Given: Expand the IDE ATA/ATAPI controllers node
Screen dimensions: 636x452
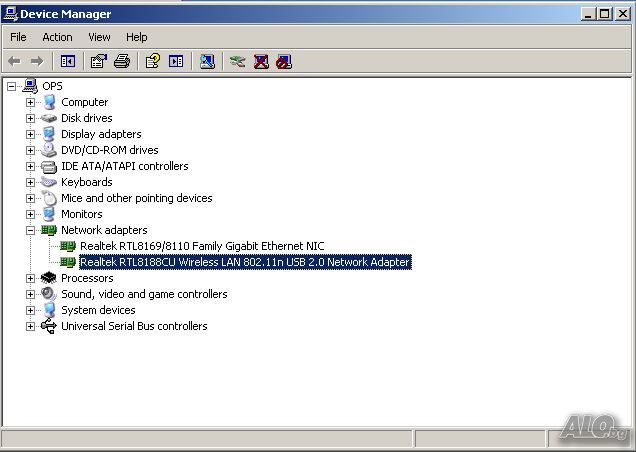Looking at the screenshot, I should 30,166.
